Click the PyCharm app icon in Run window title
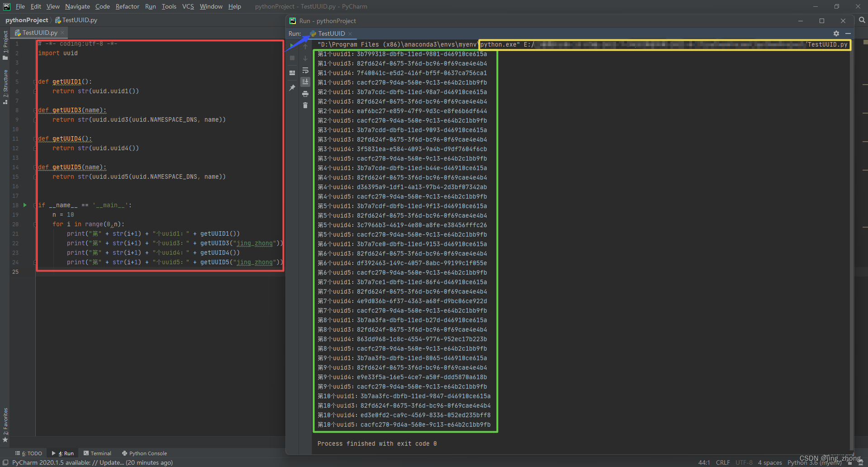868x467 pixels. coord(293,21)
